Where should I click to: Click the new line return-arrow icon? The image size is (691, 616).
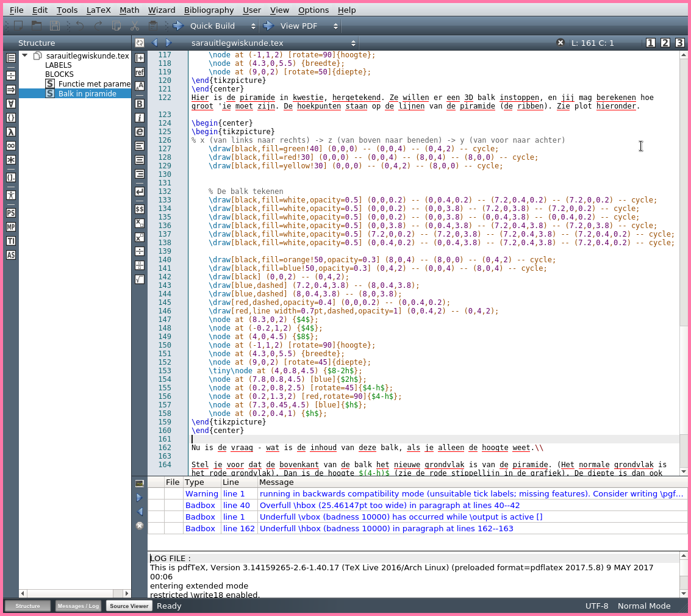(x=140, y=192)
